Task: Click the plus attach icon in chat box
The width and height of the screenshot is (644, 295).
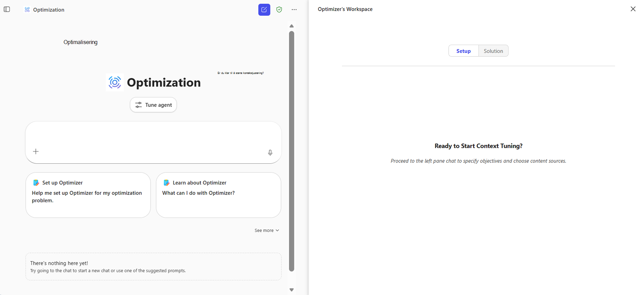Action: (36, 152)
